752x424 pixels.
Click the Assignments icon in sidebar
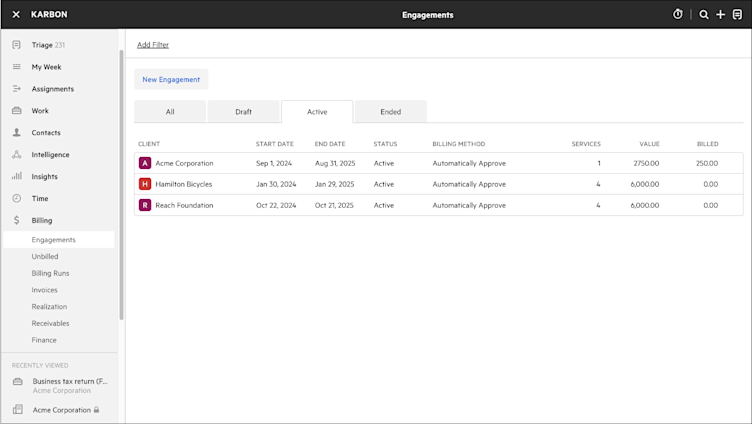click(x=16, y=89)
